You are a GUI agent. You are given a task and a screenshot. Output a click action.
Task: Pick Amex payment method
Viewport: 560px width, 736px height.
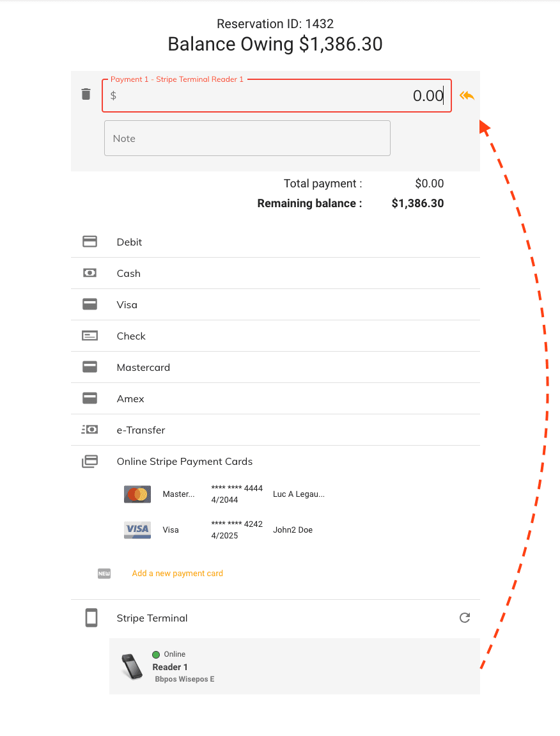276,398
